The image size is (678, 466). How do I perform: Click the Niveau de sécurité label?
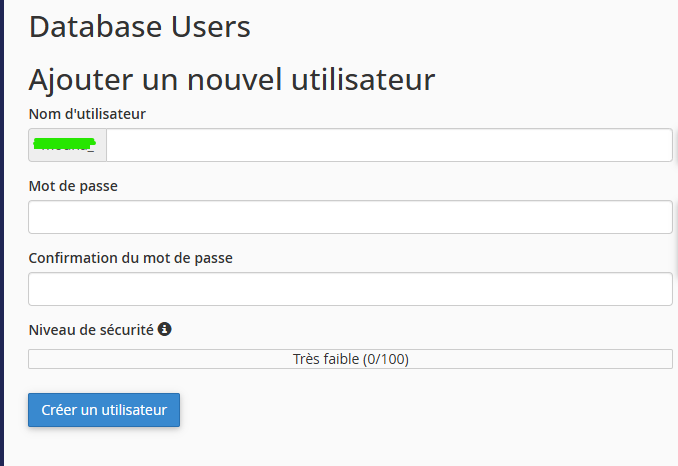(x=91, y=330)
